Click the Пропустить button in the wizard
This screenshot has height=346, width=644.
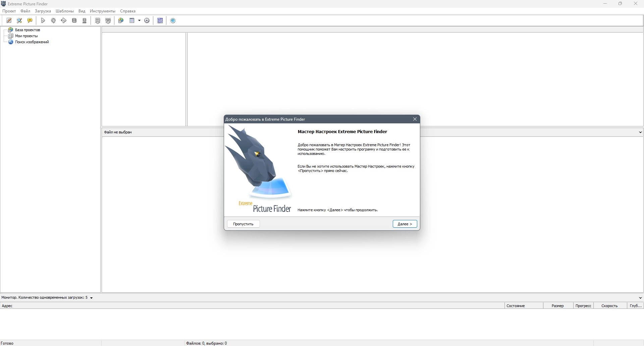coord(243,224)
